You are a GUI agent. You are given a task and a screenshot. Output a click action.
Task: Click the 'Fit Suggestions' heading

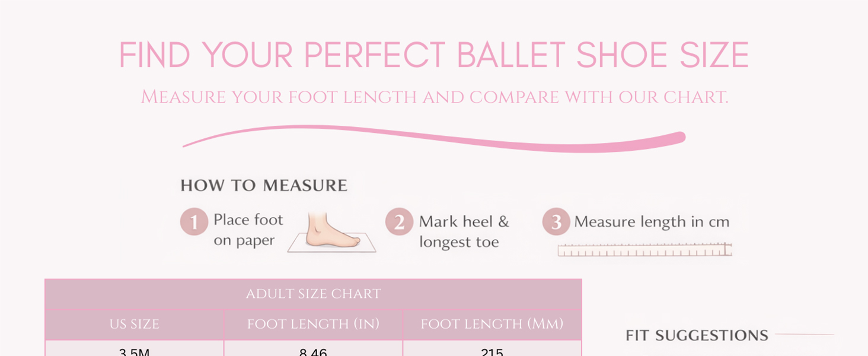pyautogui.click(x=697, y=336)
